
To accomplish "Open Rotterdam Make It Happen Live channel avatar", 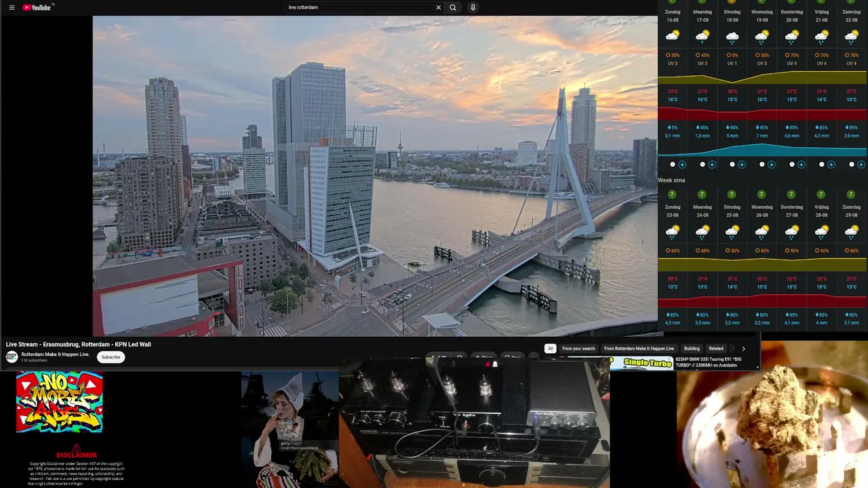I will (12, 357).
